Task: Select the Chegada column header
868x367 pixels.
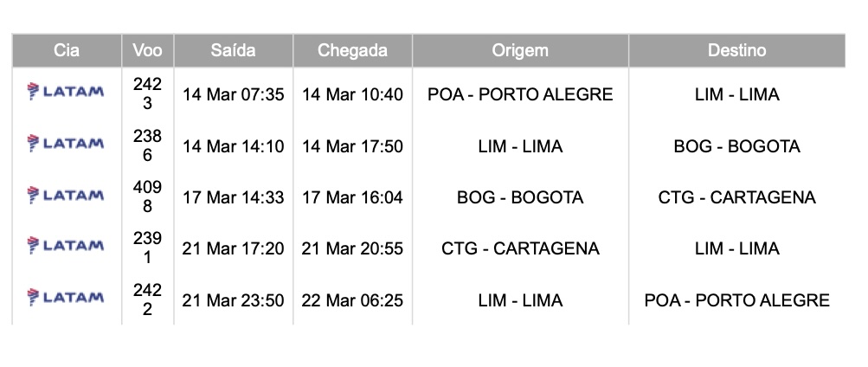Action: click(352, 50)
